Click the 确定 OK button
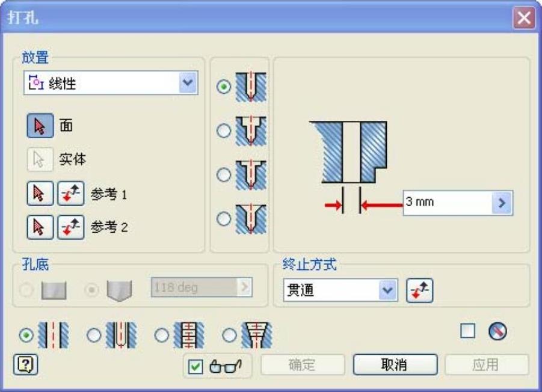Image resolution: width=542 pixels, height=392 pixels. tap(303, 365)
